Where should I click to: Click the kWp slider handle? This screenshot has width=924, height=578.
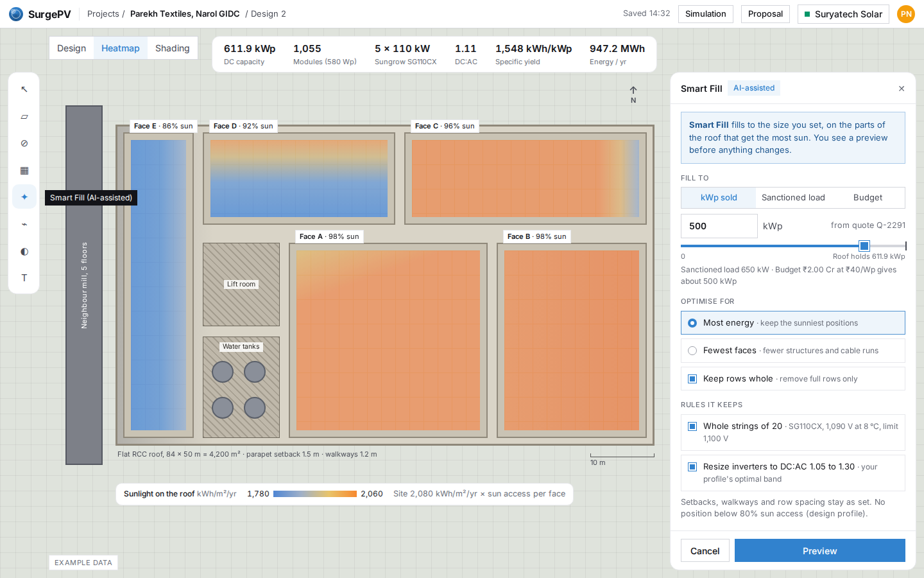(864, 246)
